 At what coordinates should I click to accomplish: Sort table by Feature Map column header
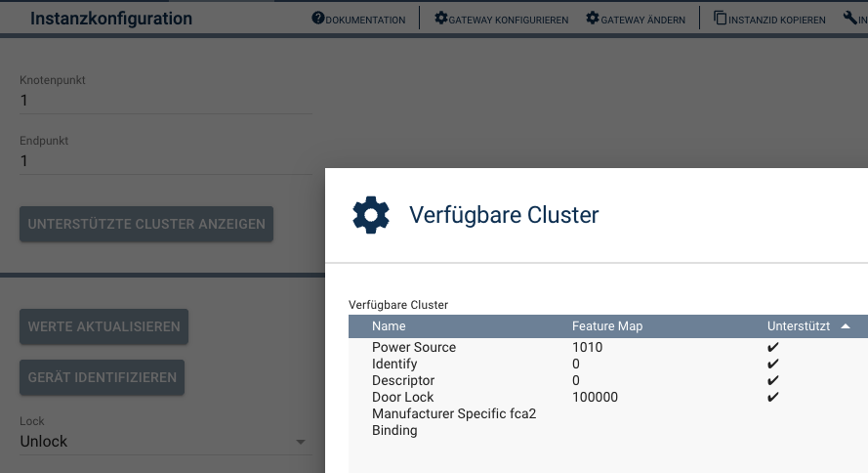coord(607,326)
